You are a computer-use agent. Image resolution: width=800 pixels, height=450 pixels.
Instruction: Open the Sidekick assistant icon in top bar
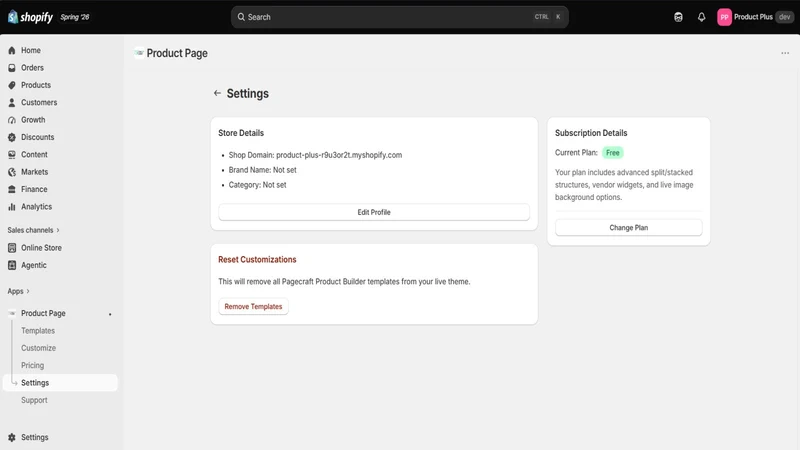pos(678,17)
